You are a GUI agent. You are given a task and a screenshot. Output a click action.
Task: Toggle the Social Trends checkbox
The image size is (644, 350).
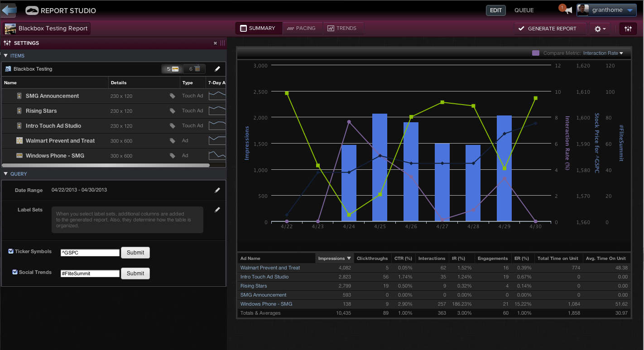15,272
